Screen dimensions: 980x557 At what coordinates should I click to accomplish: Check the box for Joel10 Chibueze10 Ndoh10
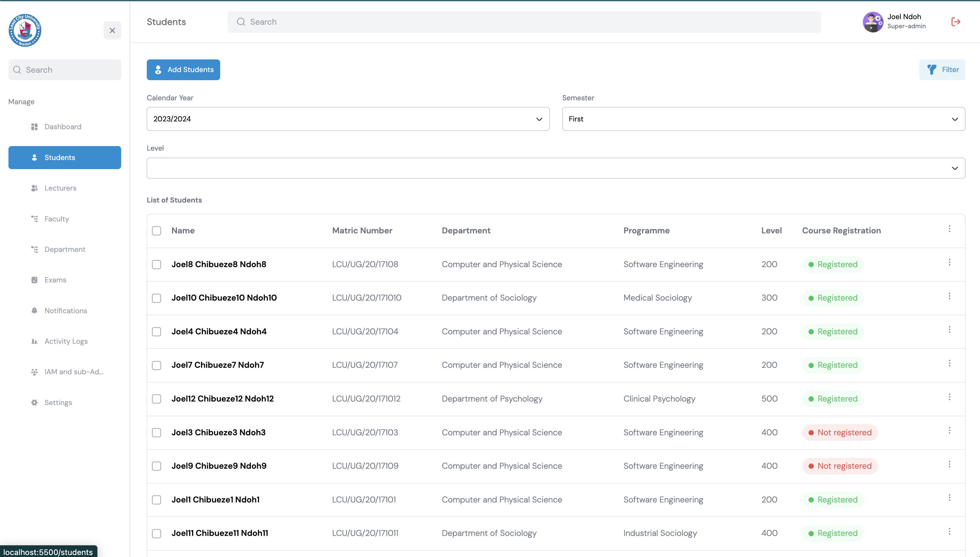[157, 298]
